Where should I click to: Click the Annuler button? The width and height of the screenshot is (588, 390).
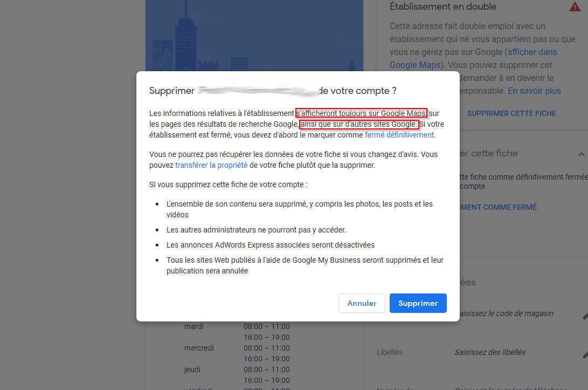(x=362, y=303)
